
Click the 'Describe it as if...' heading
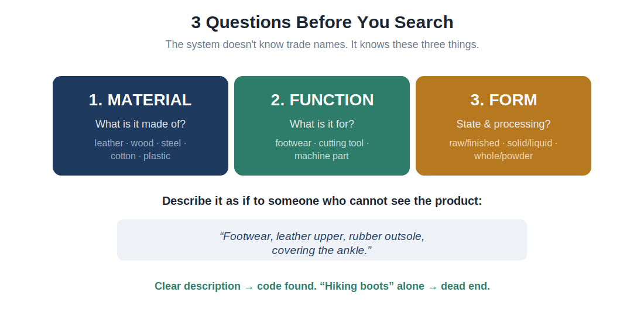tap(322, 201)
